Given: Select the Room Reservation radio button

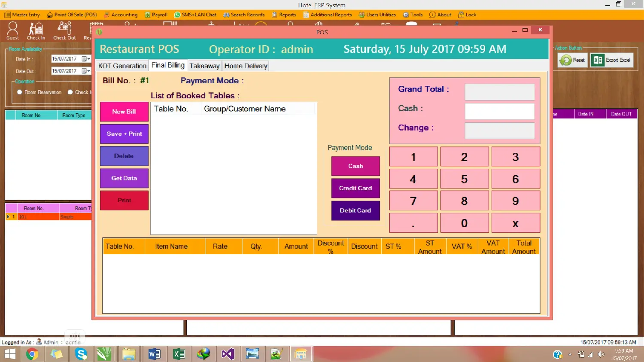Looking at the screenshot, I should pos(19,92).
